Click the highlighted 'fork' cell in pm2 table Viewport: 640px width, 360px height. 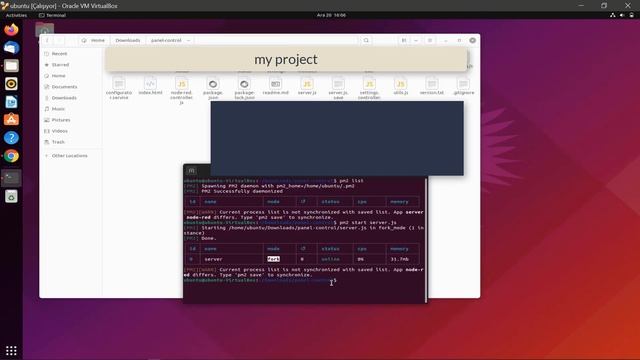273,259
